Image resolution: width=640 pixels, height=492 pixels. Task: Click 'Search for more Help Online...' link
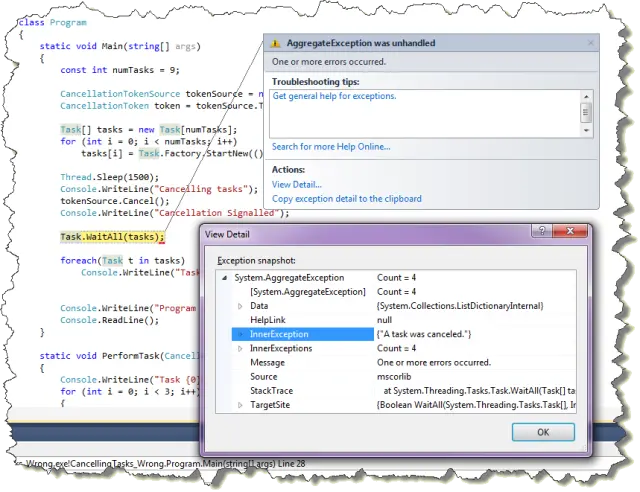tap(331, 147)
